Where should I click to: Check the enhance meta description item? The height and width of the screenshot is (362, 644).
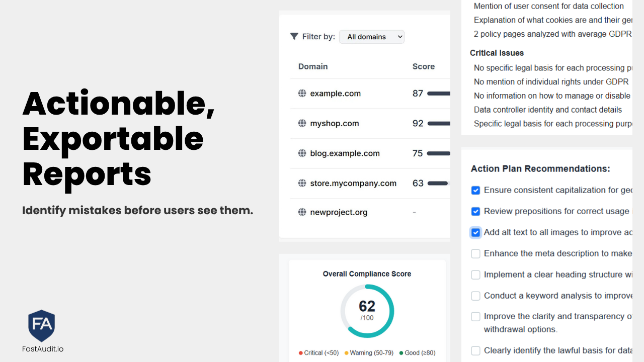[x=475, y=253]
